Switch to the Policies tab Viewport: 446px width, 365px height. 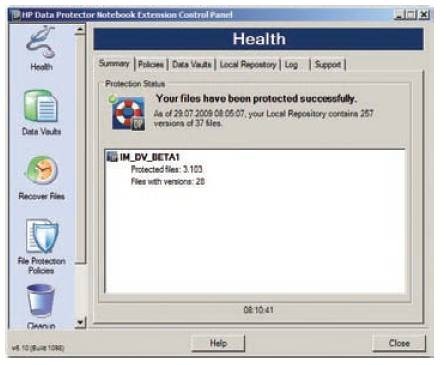[x=151, y=64]
